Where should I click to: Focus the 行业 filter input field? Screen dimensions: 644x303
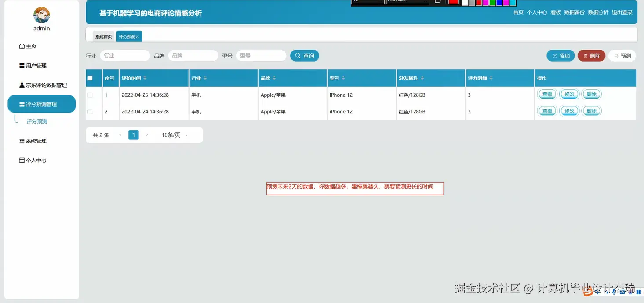[x=125, y=55]
